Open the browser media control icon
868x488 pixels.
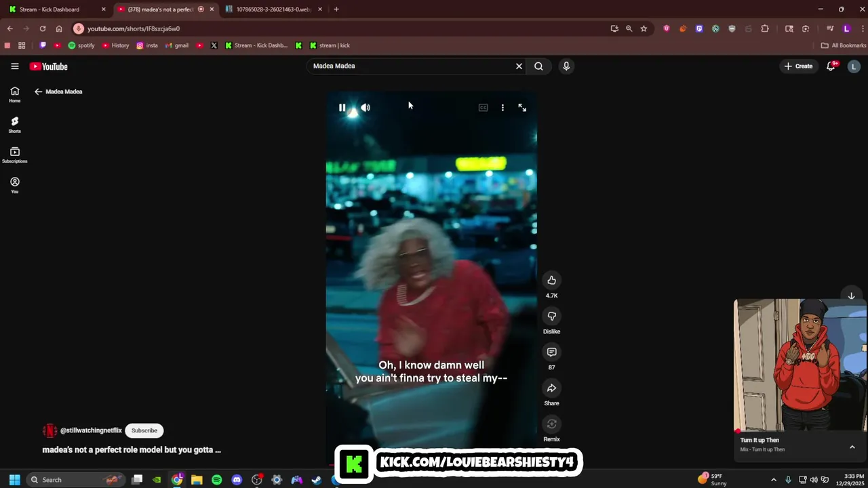pyautogui.click(x=829, y=28)
